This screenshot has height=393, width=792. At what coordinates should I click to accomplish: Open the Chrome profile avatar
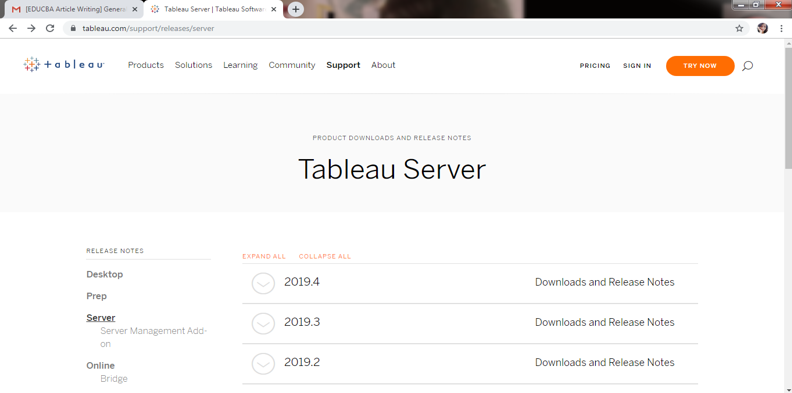(762, 28)
